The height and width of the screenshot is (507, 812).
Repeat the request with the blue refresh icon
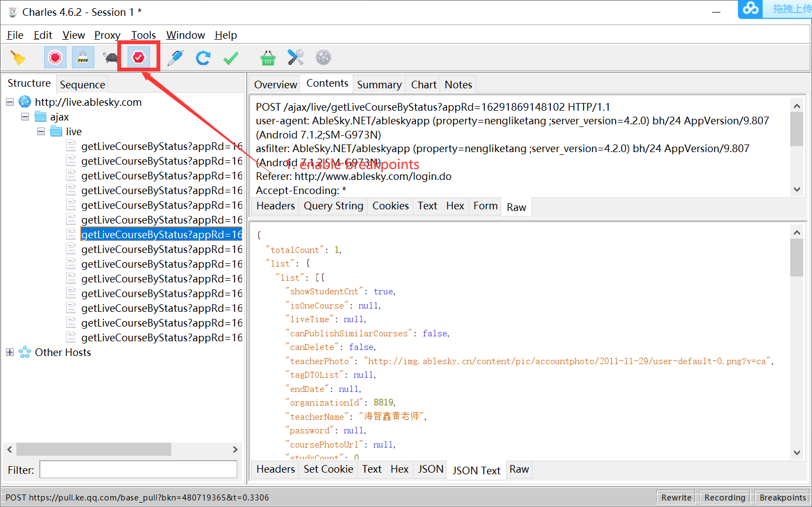coord(203,58)
